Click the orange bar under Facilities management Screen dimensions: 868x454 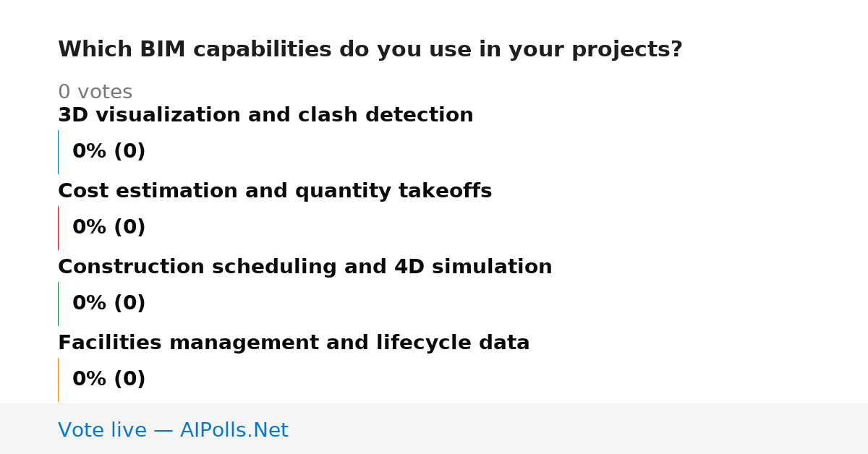[58, 380]
